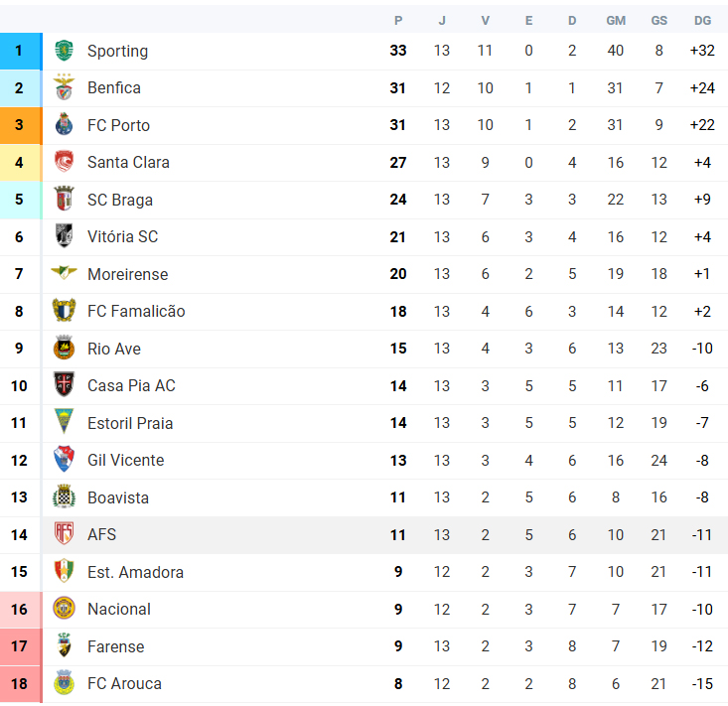Open the Vitória SC team link
Viewport: 728px width, 706px height.
click(122, 236)
